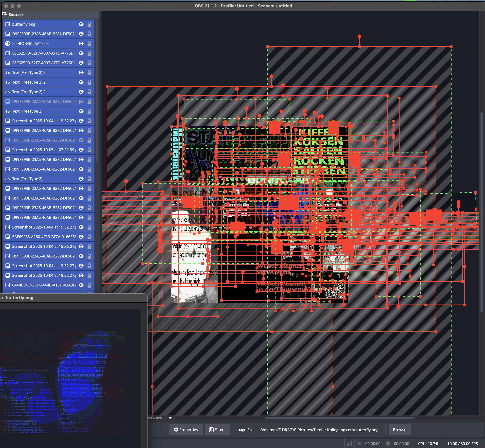Click the lock icon on the 5AE69F85 source
The width and height of the screenshot is (485, 448).
click(89, 237)
